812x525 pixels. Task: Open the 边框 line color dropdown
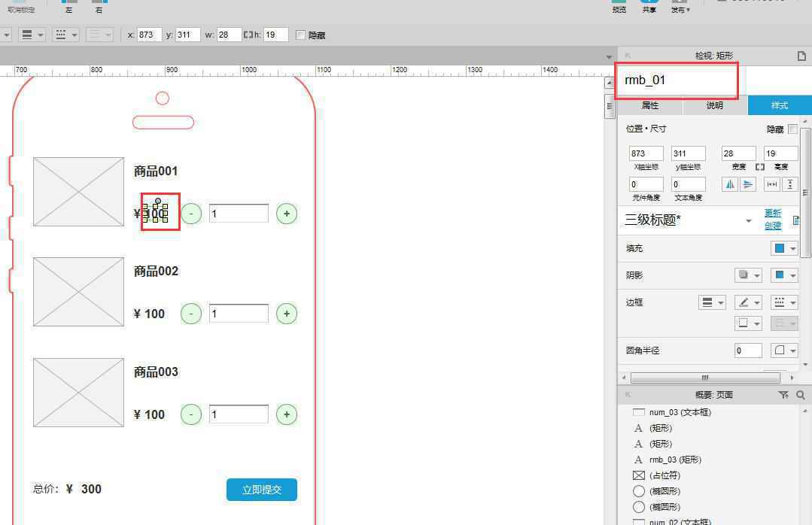coord(748,302)
